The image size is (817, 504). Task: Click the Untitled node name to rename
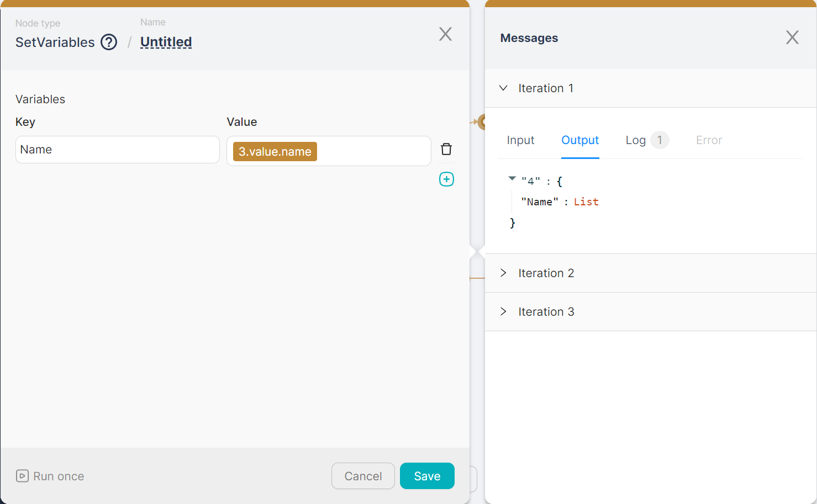(166, 42)
